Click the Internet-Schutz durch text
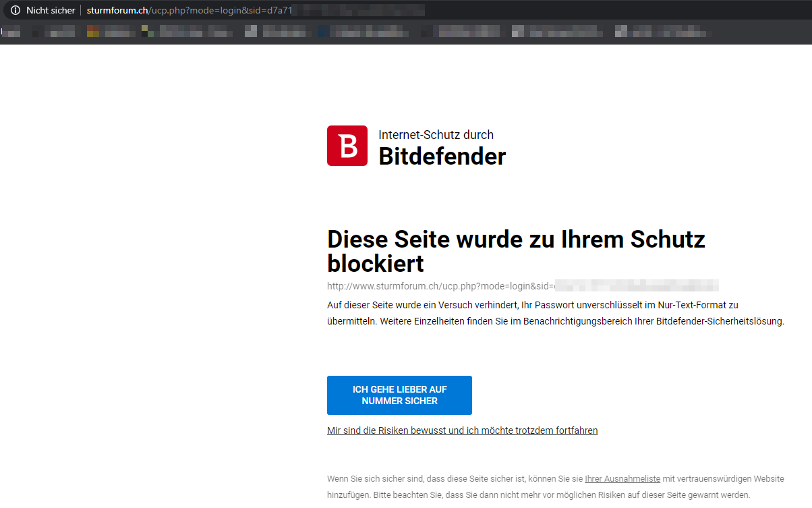This screenshot has width=812, height=508. (x=436, y=134)
